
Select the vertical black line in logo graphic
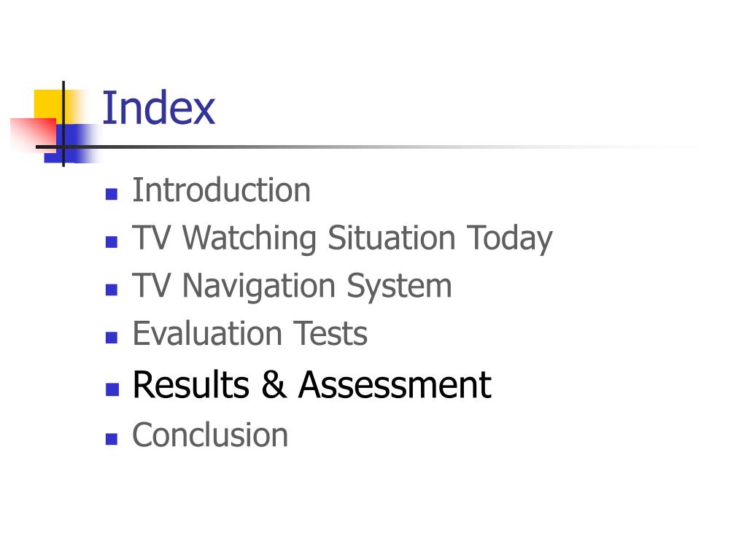(63, 124)
